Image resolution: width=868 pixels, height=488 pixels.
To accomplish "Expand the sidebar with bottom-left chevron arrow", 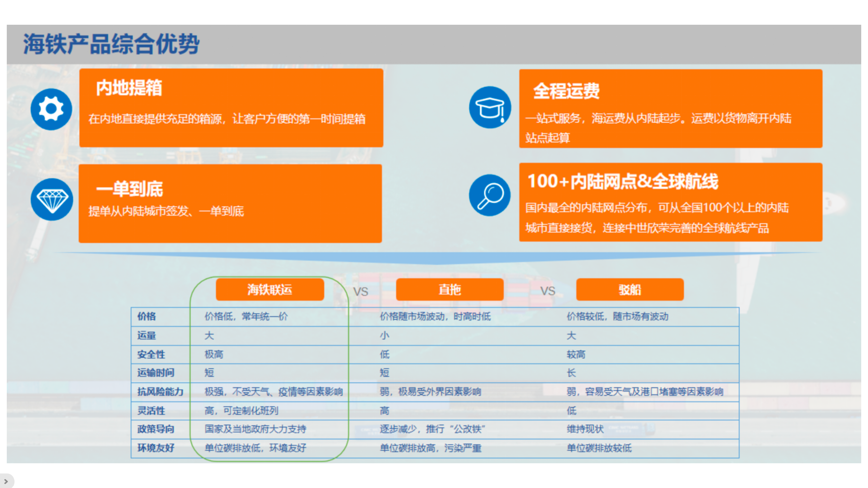I will coord(6,481).
